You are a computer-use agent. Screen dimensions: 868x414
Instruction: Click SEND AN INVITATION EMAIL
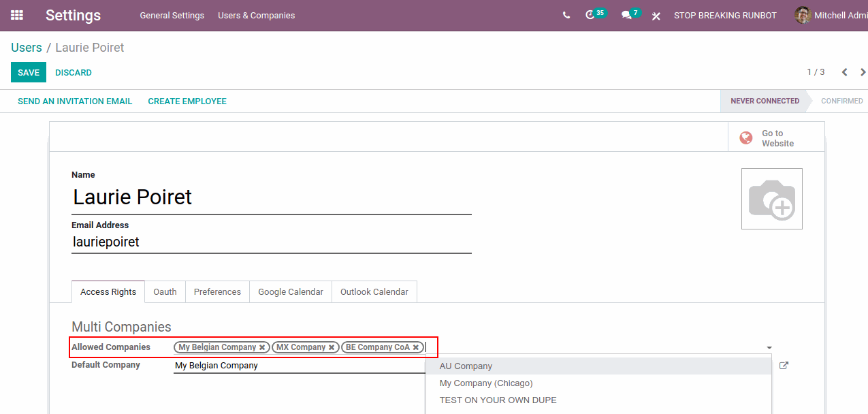tap(75, 101)
